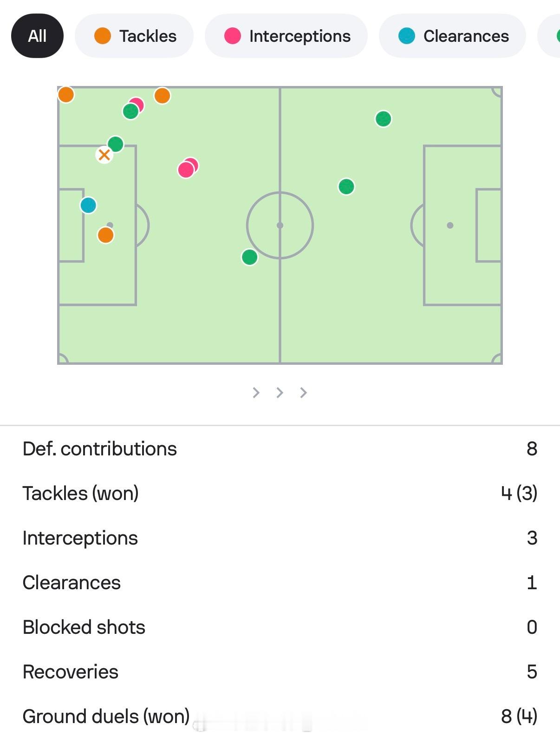Click the pink Interceptions color dot
The width and height of the screenshot is (560, 737).
pos(232,36)
